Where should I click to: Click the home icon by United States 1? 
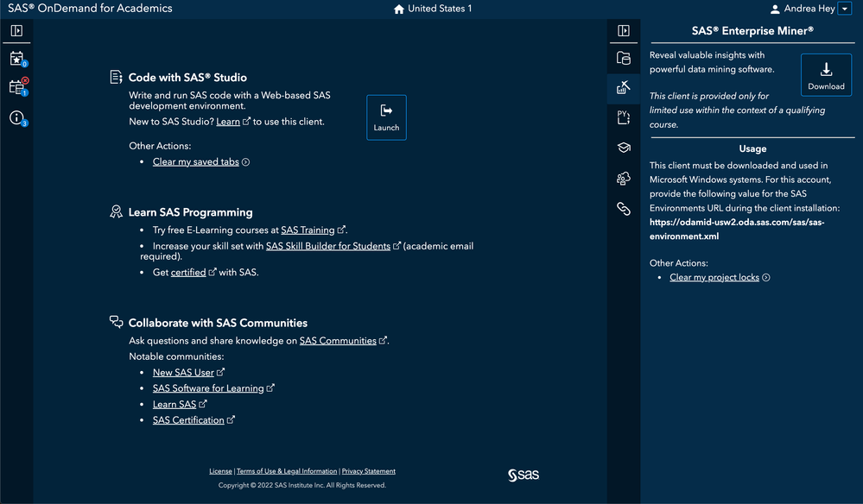tap(399, 9)
